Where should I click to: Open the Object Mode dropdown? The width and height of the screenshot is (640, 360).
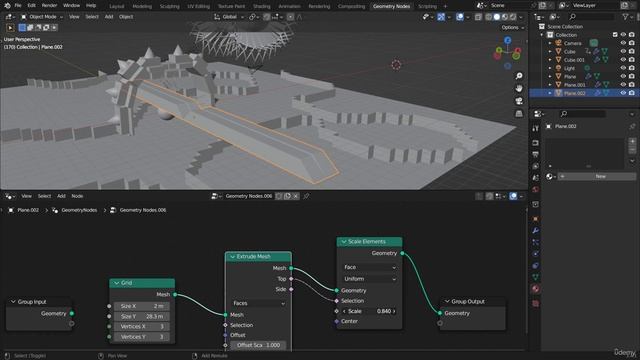42,17
